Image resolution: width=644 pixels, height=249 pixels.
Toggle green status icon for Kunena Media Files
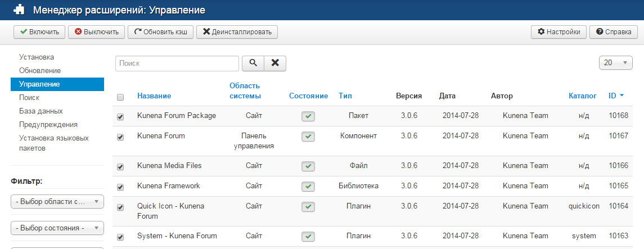click(308, 166)
